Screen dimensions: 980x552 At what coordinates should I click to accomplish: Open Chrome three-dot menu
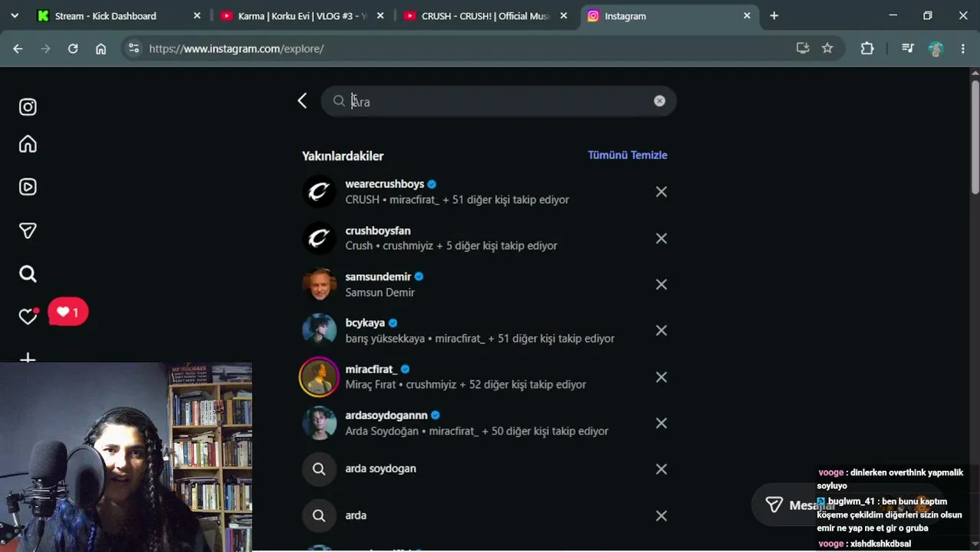963,48
